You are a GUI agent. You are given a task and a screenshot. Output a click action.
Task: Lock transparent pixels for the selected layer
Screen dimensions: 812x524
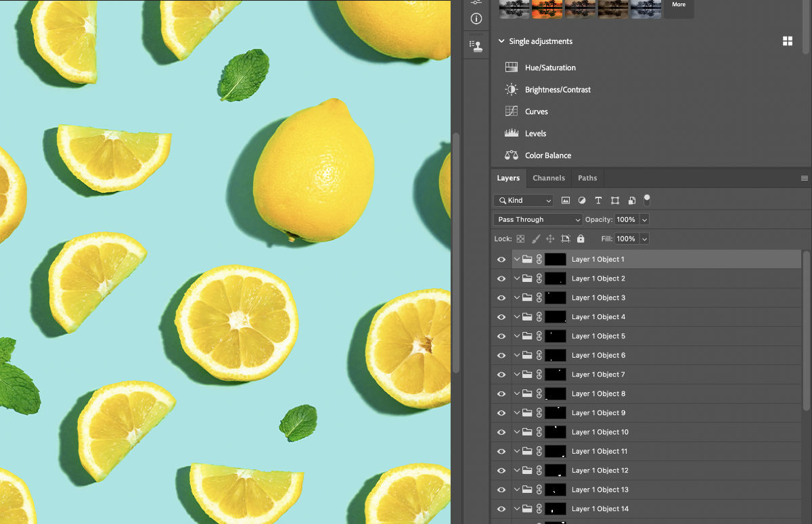pyautogui.click(x=520, y=239)
